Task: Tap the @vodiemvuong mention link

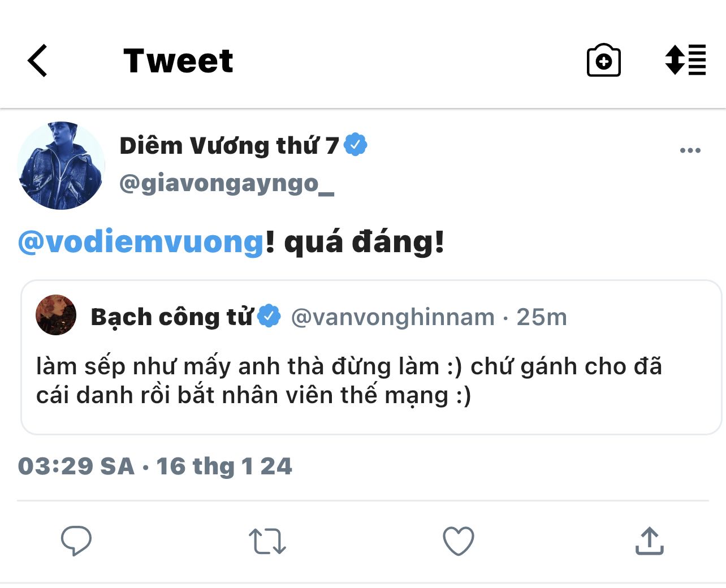Action: pos(141,242)
